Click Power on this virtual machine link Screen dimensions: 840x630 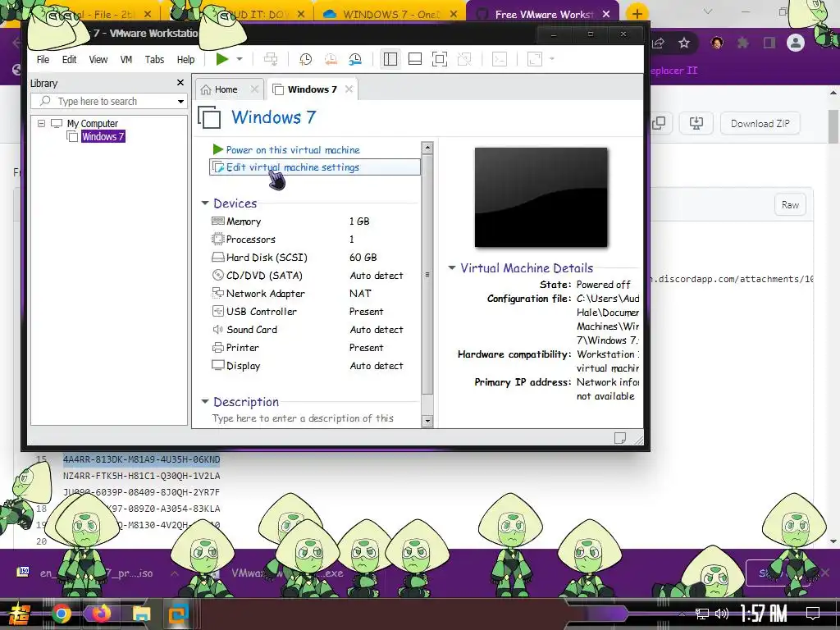293,150
